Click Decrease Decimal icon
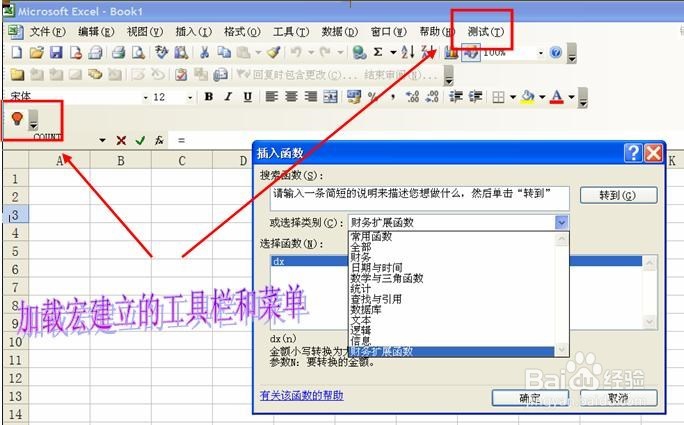Image resolution: width=684 pixels, height=425 pixels. 432,96
